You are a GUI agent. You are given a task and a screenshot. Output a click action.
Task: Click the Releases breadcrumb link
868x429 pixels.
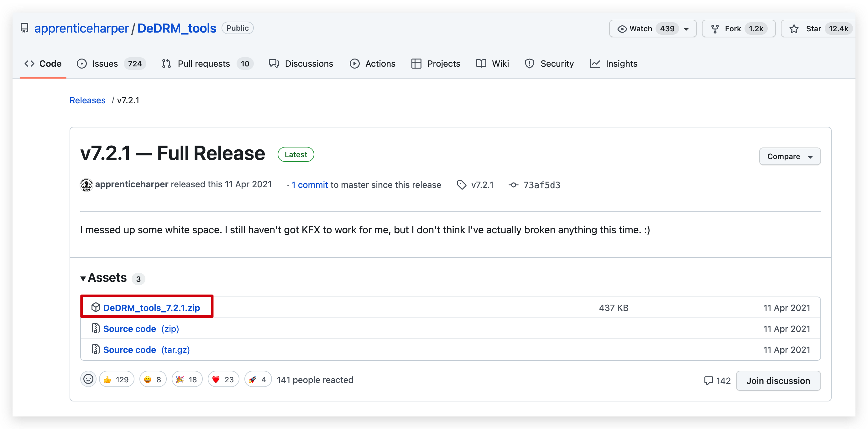(87, 100)
